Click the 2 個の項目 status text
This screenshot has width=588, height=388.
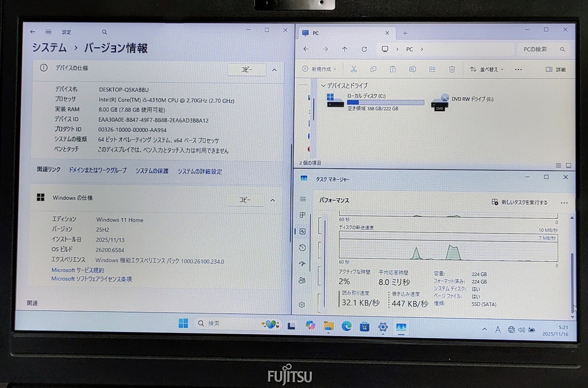[x=311, y=163]
